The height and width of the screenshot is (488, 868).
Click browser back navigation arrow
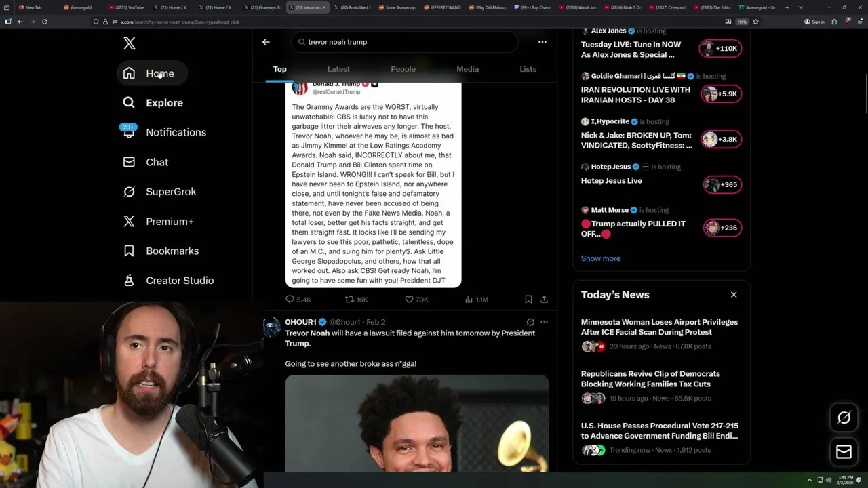20,22
